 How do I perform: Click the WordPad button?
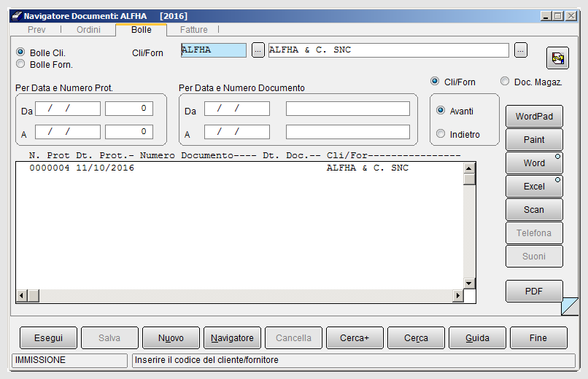click(x=534, y=117)
